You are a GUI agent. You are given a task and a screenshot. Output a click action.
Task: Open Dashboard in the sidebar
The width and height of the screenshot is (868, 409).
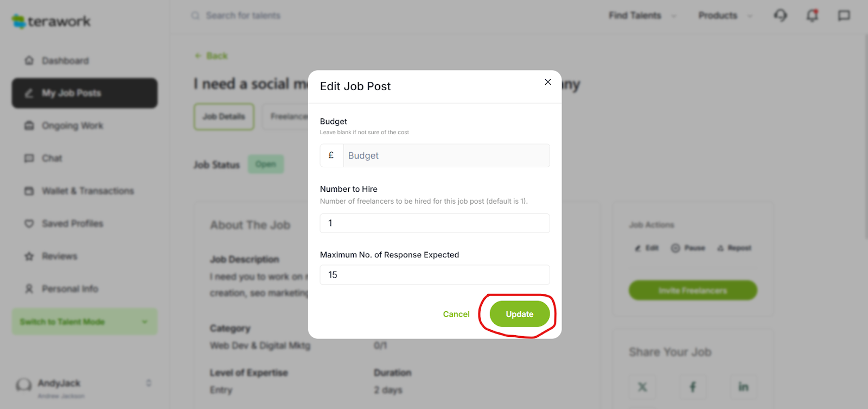(65, 60)
